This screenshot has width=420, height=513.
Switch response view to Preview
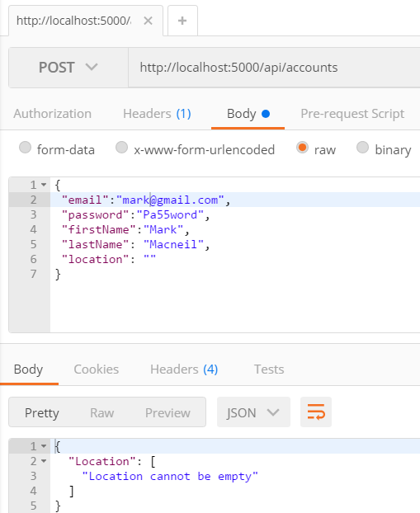pos(168,412)
